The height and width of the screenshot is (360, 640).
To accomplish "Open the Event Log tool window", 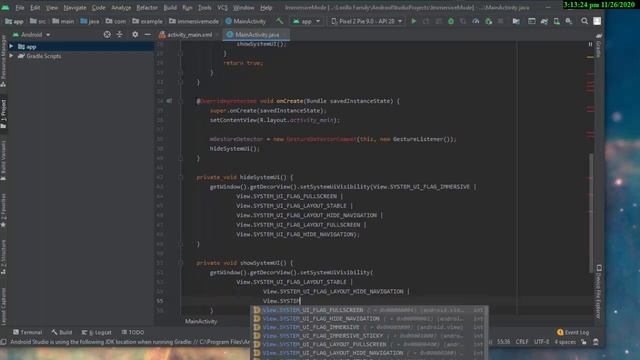I will (x=573, y=332).
